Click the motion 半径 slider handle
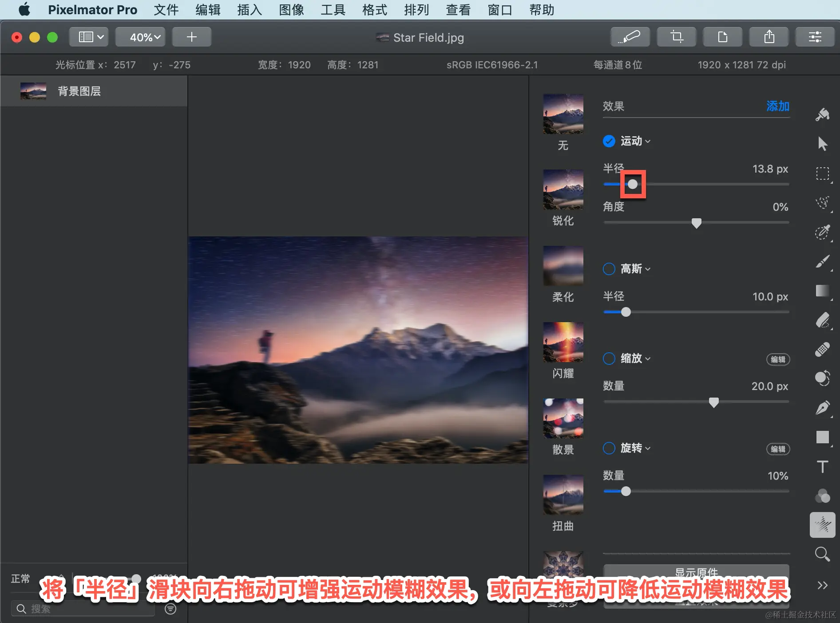The height and width of the screenshot is (623, 840). [633, 184]
